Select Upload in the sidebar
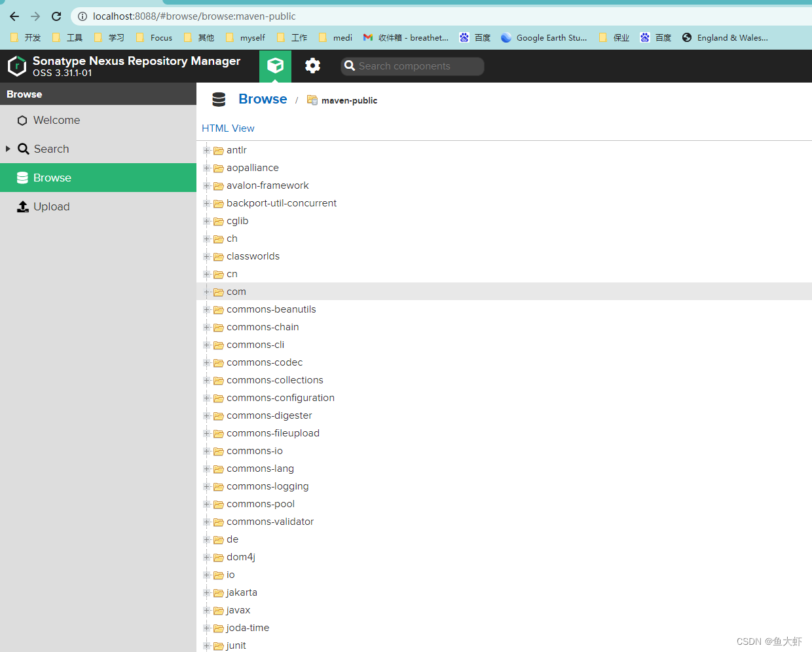The width and height of the screenshot is (812, 652). point(98,206)
